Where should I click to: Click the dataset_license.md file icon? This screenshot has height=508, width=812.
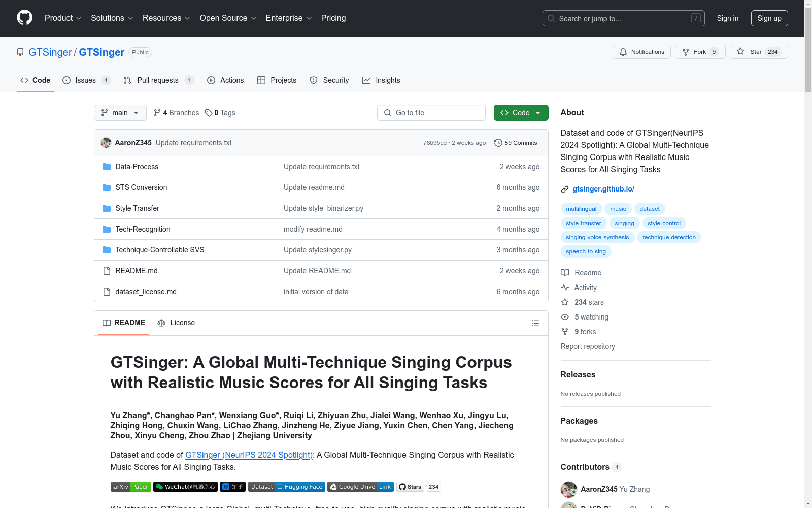(107, 292)
